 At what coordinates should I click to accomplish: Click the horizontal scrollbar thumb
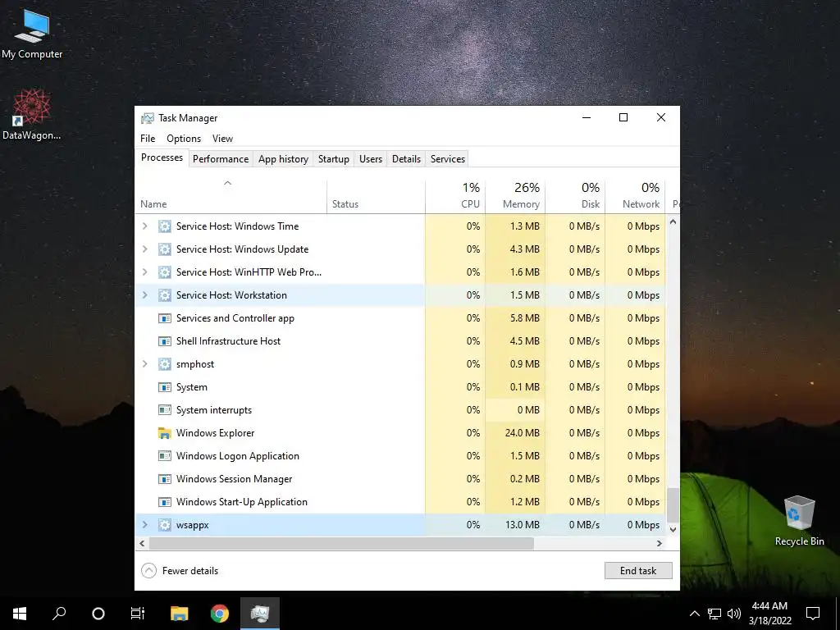[341, 543]
